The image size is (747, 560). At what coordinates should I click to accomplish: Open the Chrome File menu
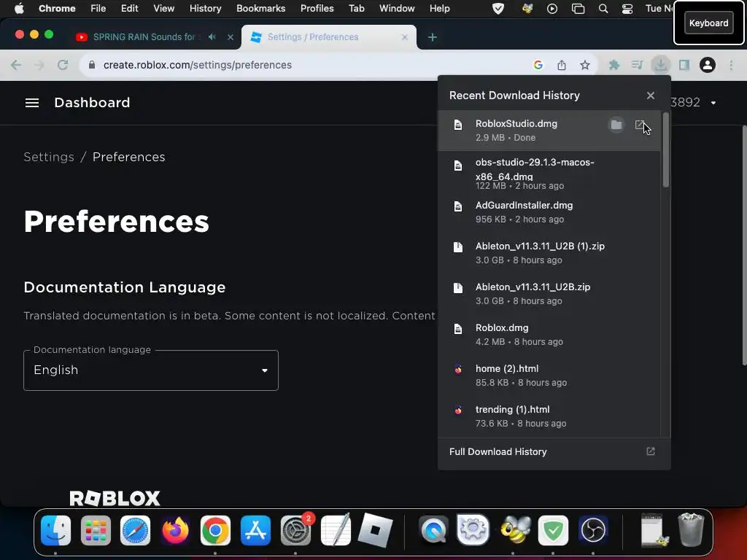click(x=98, y=9)
